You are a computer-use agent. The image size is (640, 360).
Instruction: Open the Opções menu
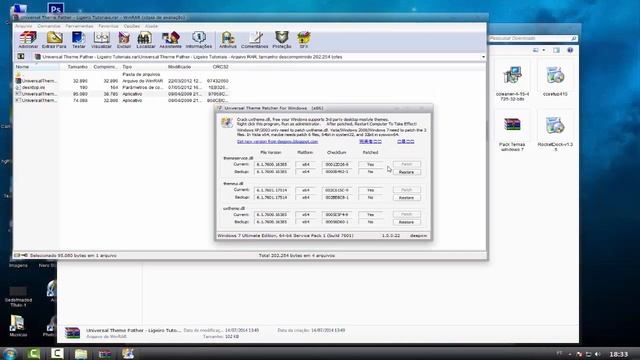131,26
